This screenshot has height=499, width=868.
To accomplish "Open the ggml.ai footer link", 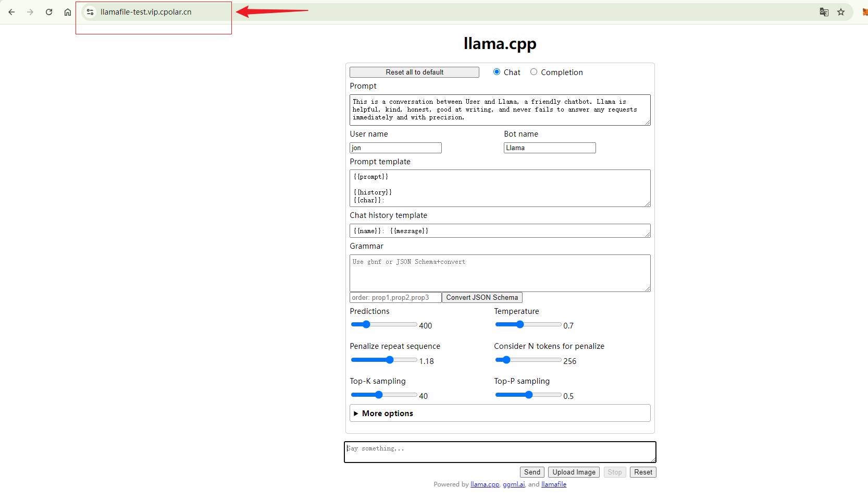I will tap(514, 484).
